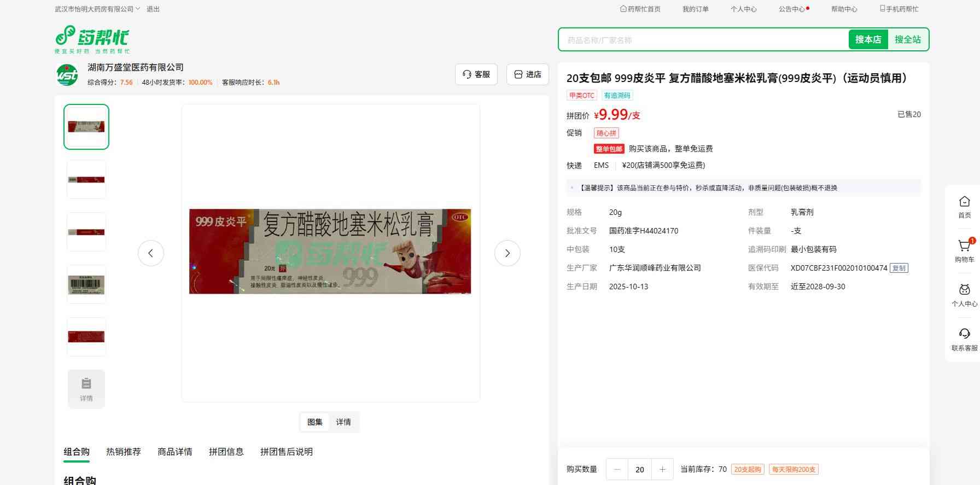Show previous product image with left arrow
Screen dimensions: 980x485
(x=151, y=253)
